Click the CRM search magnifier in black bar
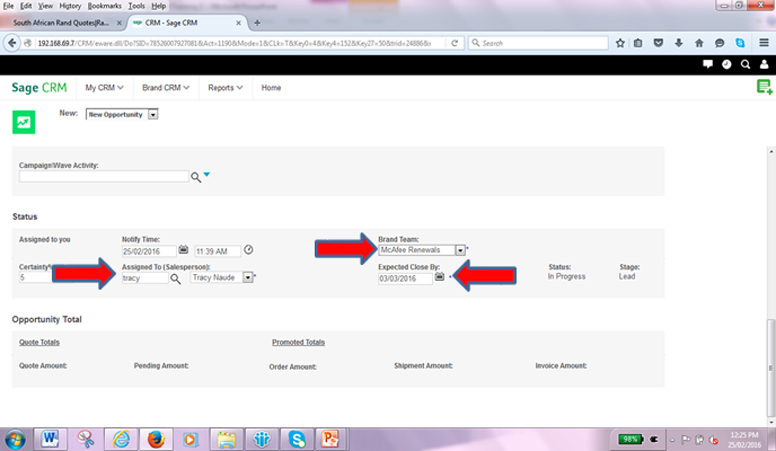This screenshot has height=451, width=776. coord(745,64)
